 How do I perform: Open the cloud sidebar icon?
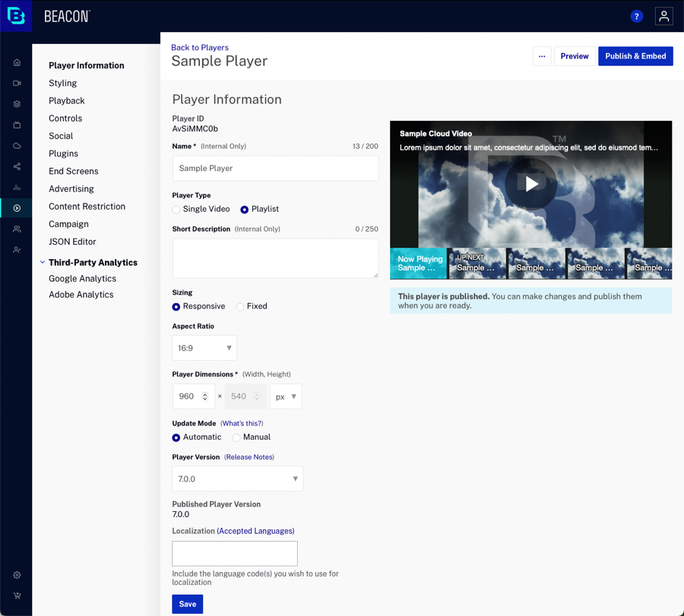click(17, 146)
